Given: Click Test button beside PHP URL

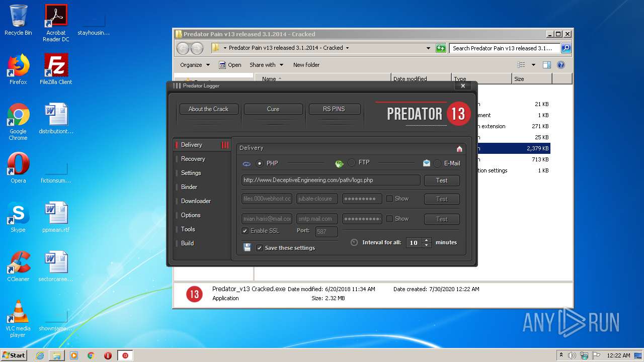Looking at the screenshot, I should (442, 180).
